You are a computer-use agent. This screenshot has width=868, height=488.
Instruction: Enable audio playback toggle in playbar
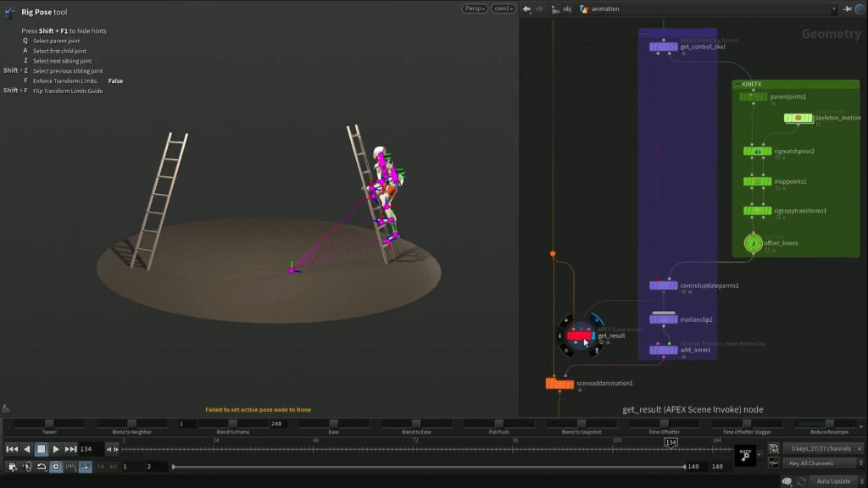(27, 466)
